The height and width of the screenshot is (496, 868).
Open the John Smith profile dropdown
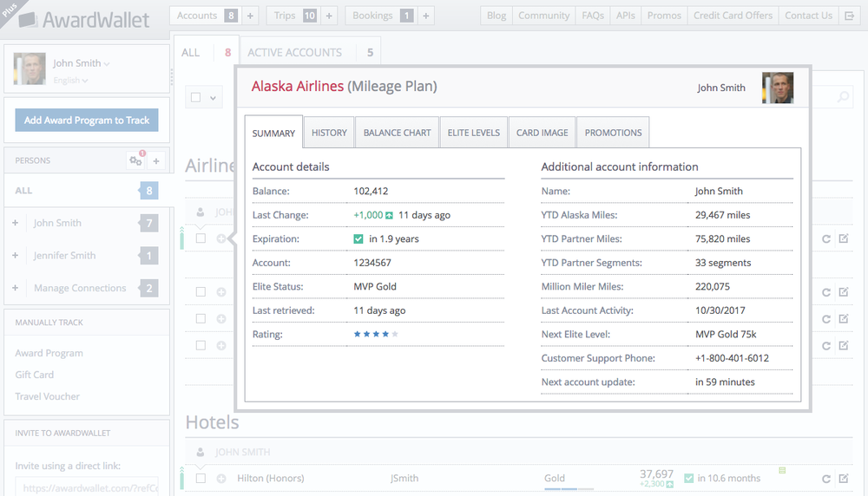tap(81, 63)
